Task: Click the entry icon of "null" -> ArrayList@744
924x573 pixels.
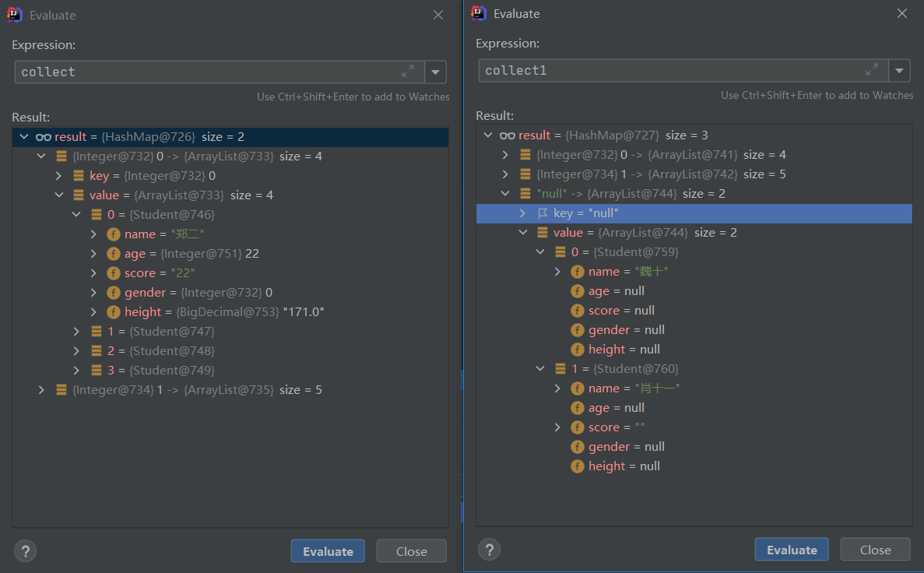Action: point(525,193)
